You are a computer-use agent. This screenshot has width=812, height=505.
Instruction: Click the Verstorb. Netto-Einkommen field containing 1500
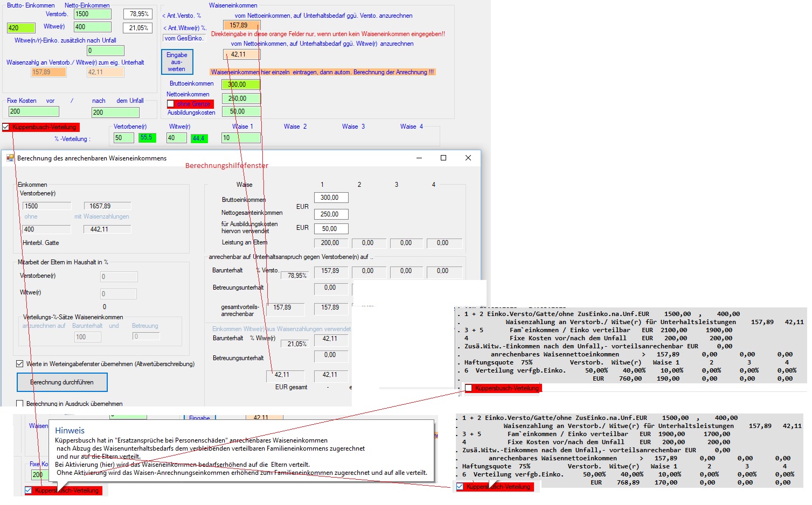coord(92,14)
